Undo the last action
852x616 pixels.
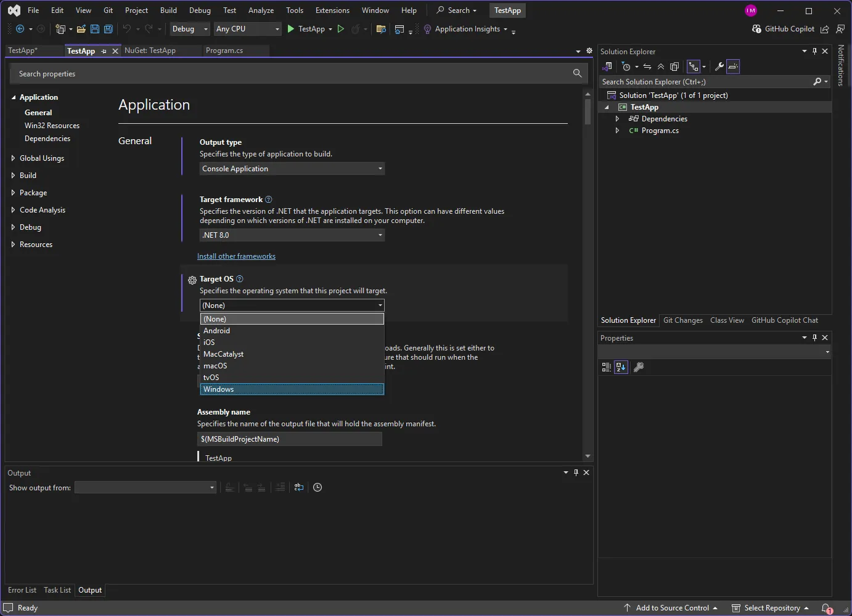point(128,29)
